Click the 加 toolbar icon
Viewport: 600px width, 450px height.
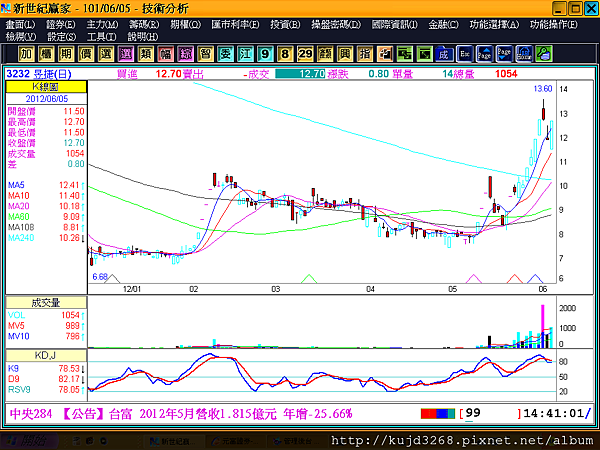tap(26, 54)
